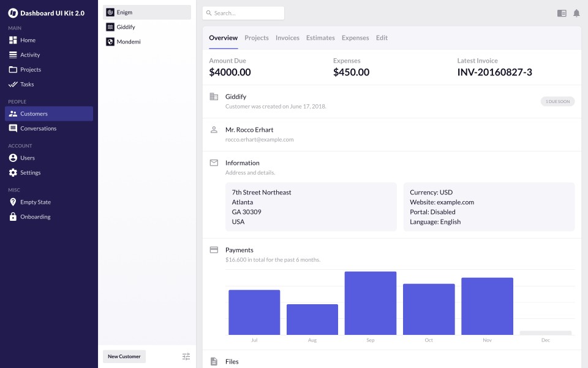Click the Dashboard UI Kit logo icon
Screen dimensions: 588x368
coord(13,13)
